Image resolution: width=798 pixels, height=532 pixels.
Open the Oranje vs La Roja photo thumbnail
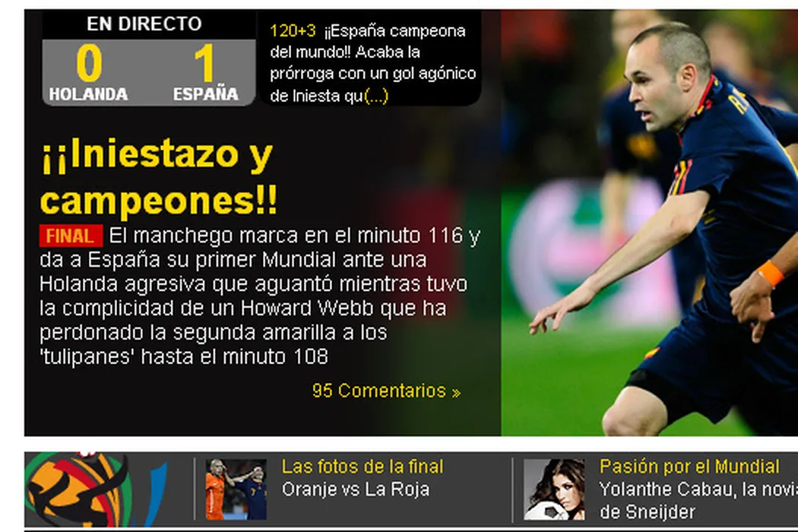click(x=236, y=489)
